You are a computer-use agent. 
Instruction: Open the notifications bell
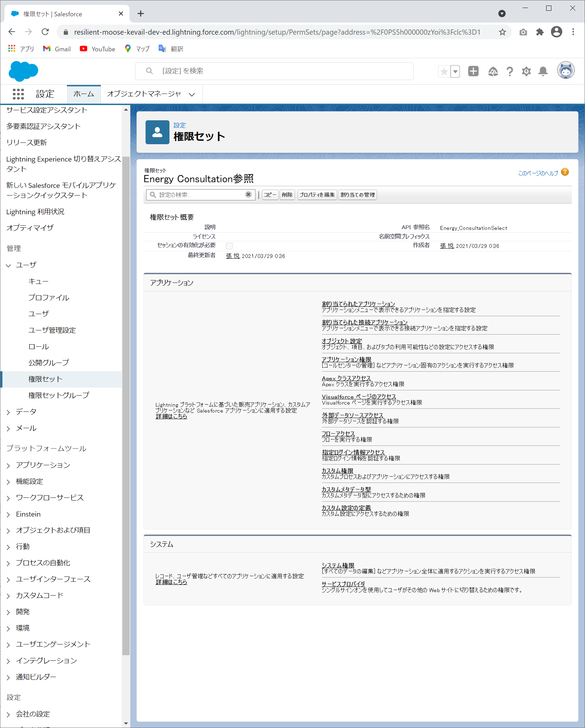543,71
